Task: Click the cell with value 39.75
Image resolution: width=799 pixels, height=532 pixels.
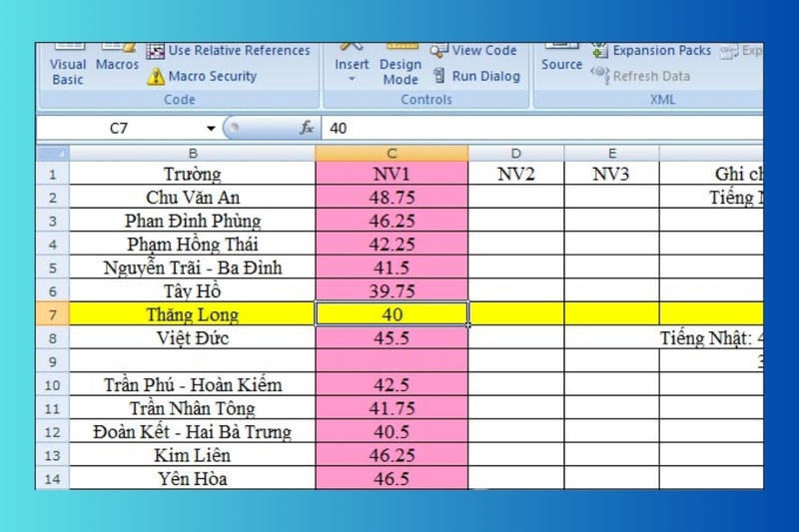Action: click(x=392, y=291)
